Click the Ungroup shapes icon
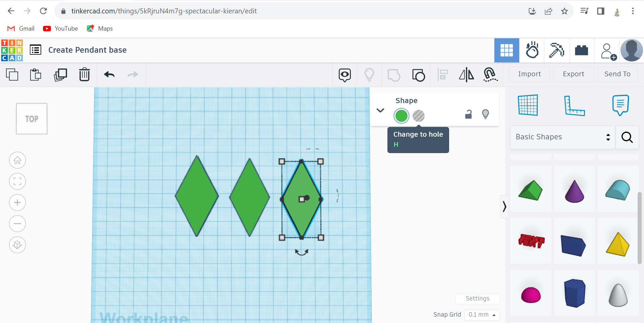This screenshot has height=323, width=644. tap(418, 75)
